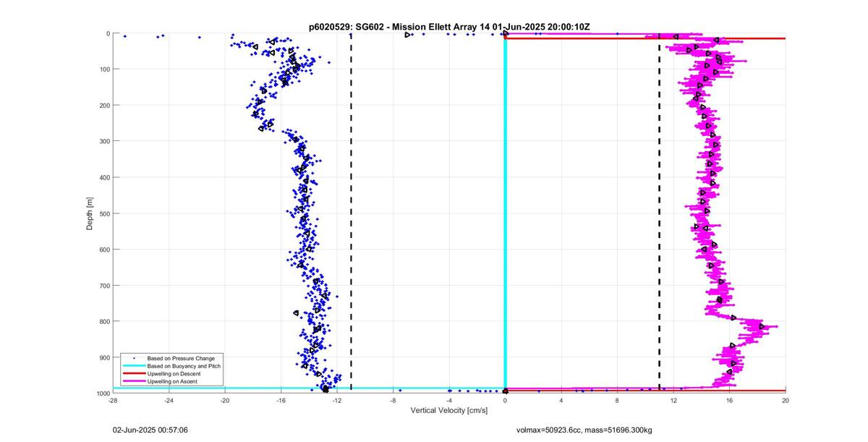Click the cyan line sample in the legend
Screen dimensions: 868x442
click(x=133, y=366)
